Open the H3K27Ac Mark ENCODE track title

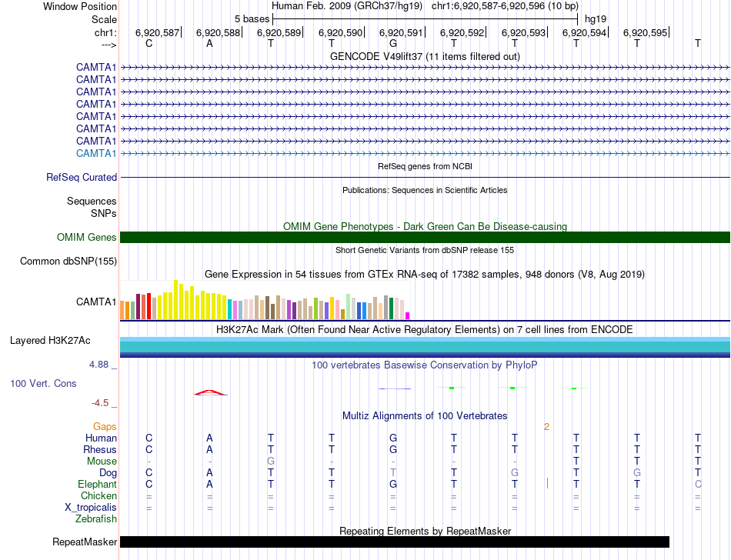tap(425, 329)
